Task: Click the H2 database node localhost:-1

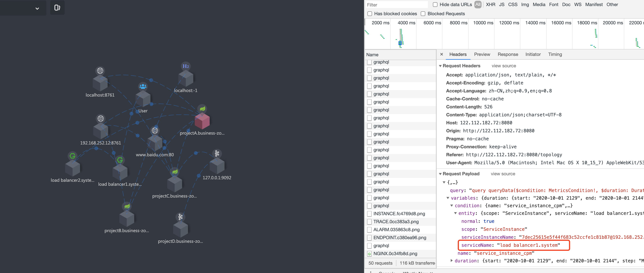Action: click(x=186, y=78)
